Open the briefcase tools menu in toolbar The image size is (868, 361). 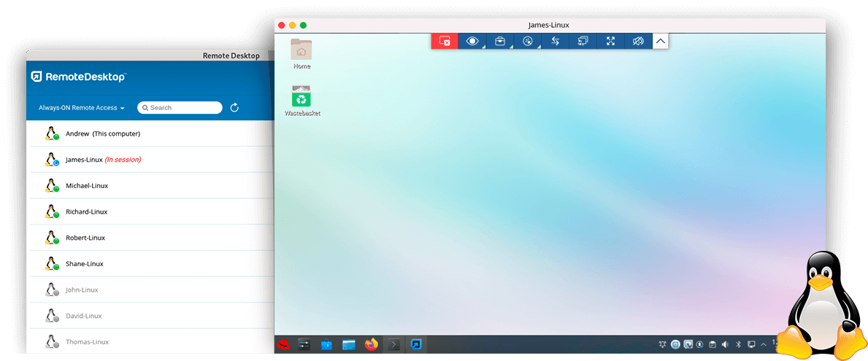(500, 42)
